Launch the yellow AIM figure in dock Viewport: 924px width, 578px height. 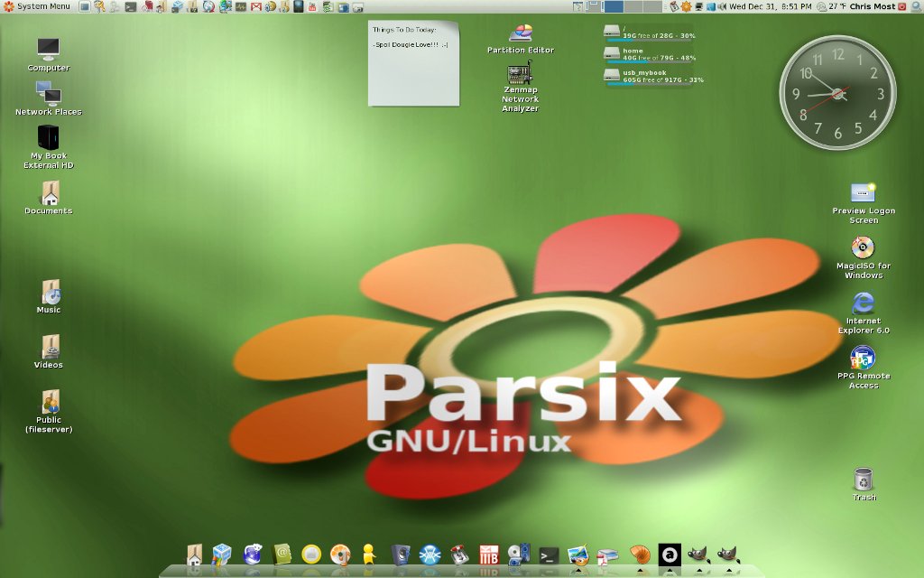[369, 555]
